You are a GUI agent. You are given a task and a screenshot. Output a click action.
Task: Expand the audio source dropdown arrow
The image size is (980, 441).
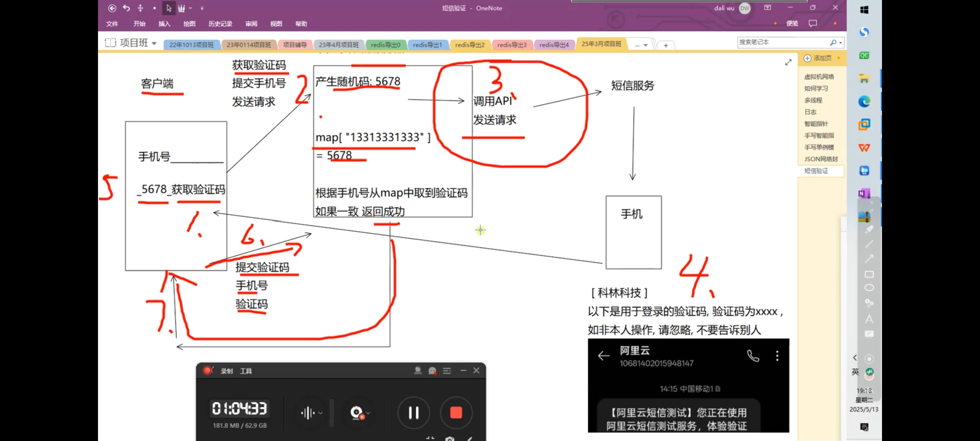321,413
